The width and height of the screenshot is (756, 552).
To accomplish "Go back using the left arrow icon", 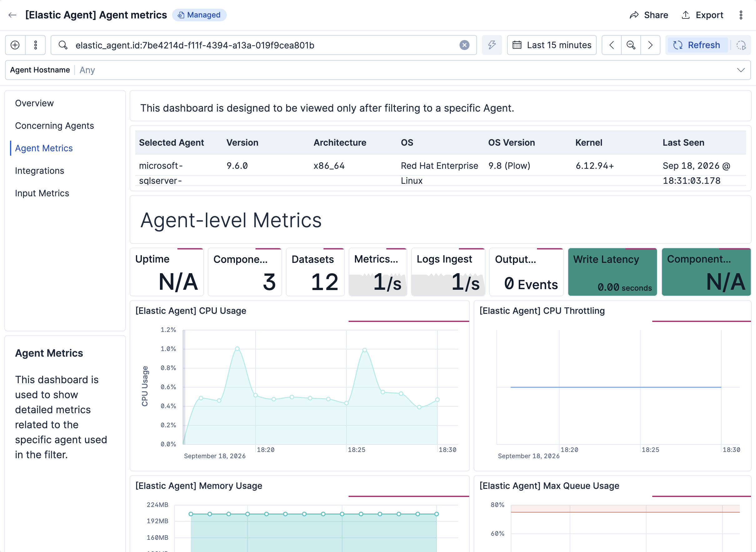I will point(12,15).
